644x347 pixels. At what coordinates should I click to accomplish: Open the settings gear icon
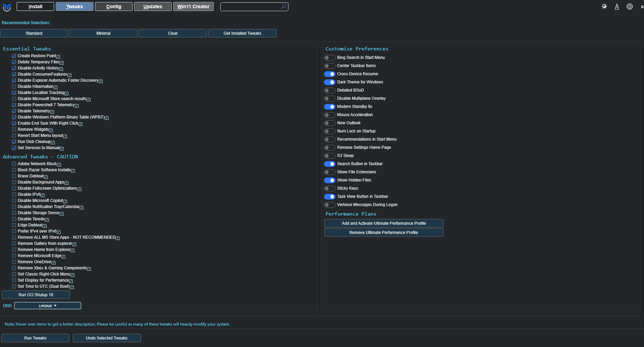point(630,6)
